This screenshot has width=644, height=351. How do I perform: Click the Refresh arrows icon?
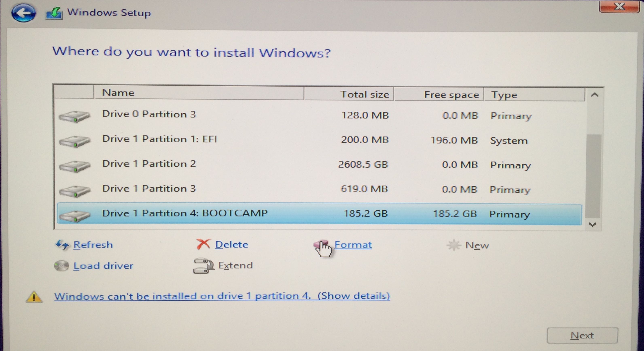point(62,245)
